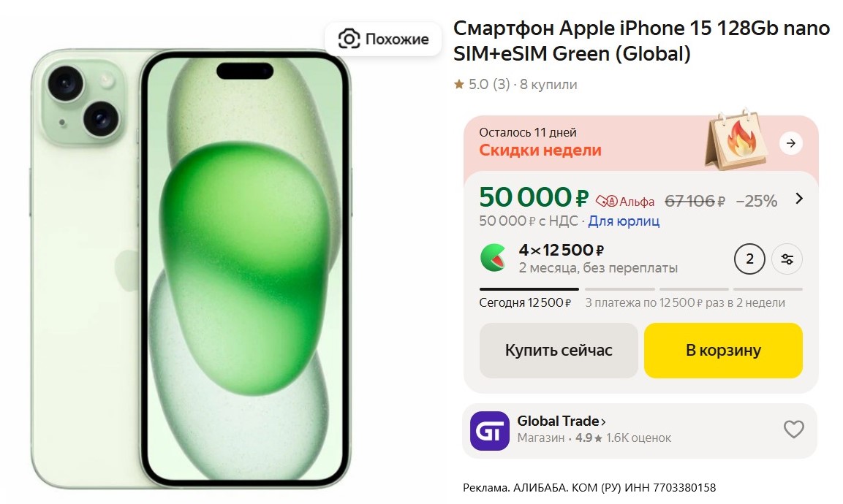The width and height of the screenshot is (843, 504).
Task: Open installment settings sliders icon
Action: [787, 259]
